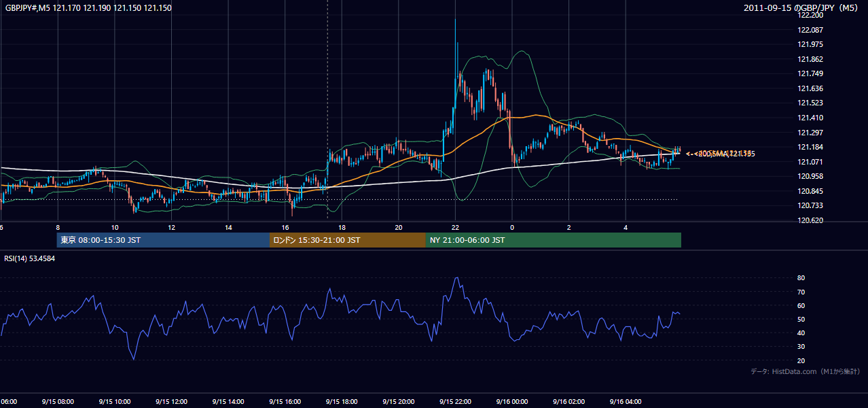Click the 120.620 price axis label
The width and height of the screenshot is (868, 408).
809,220
